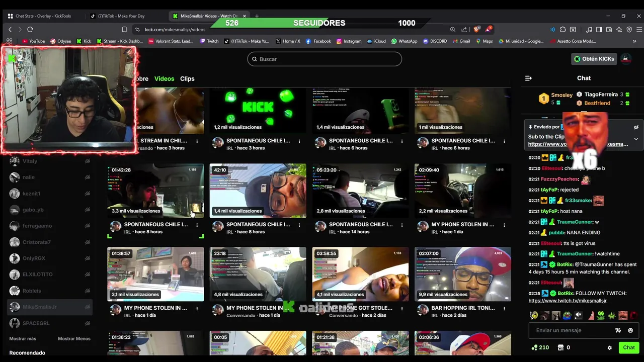Viewport: 644px width, 362px height.
Task: Open options for the 42:10 video
Action: (x=299, y=225)
